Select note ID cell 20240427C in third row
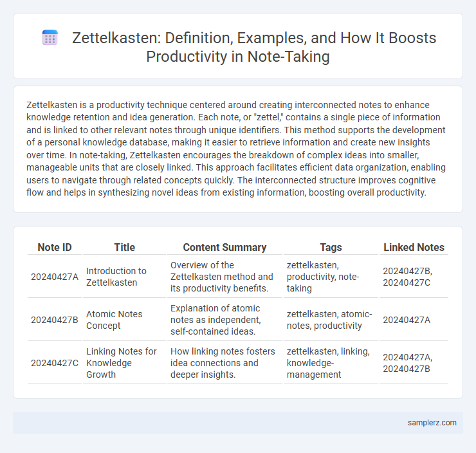This screenshot has width=476, height=453. [x=55, y=363]
